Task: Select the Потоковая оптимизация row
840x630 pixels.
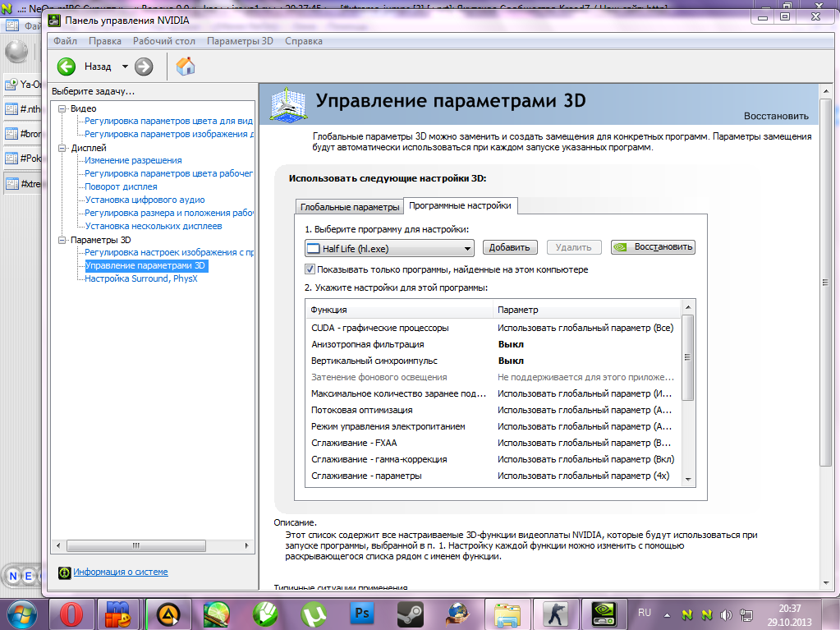Action: 493,411
